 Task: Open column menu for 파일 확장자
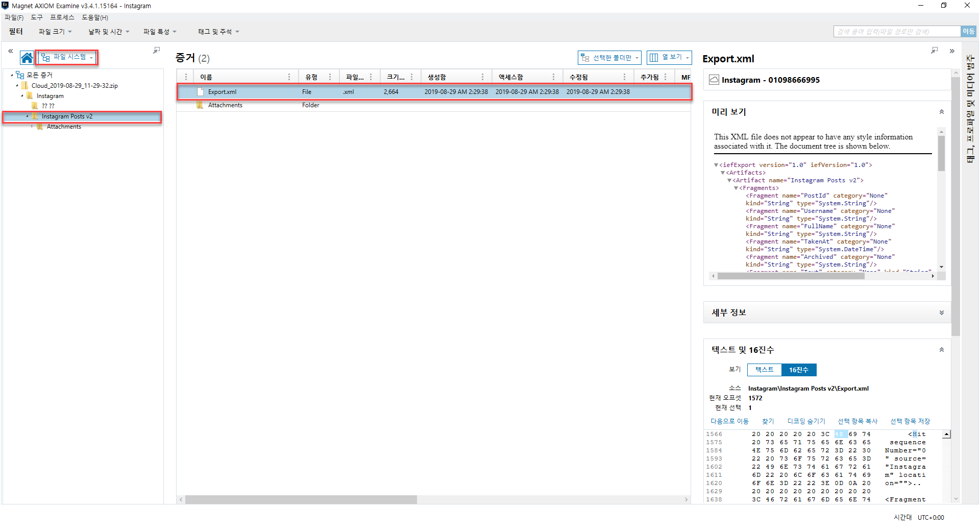click(371, 77)
